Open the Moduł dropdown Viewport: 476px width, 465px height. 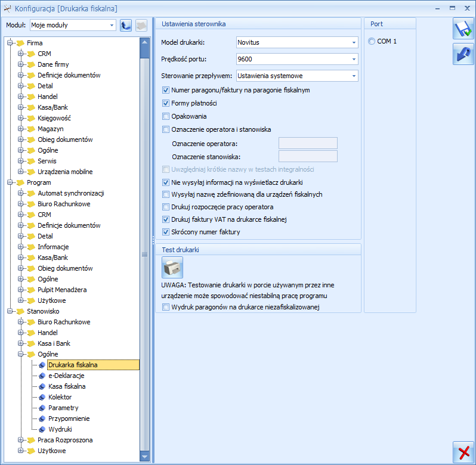pos(112,25)
